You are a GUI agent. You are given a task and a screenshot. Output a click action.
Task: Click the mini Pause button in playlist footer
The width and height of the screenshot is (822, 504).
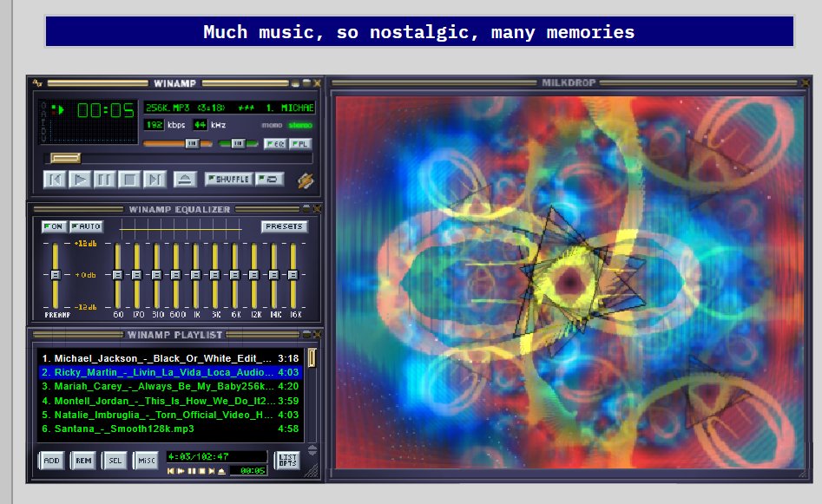[x=191, y=471]
